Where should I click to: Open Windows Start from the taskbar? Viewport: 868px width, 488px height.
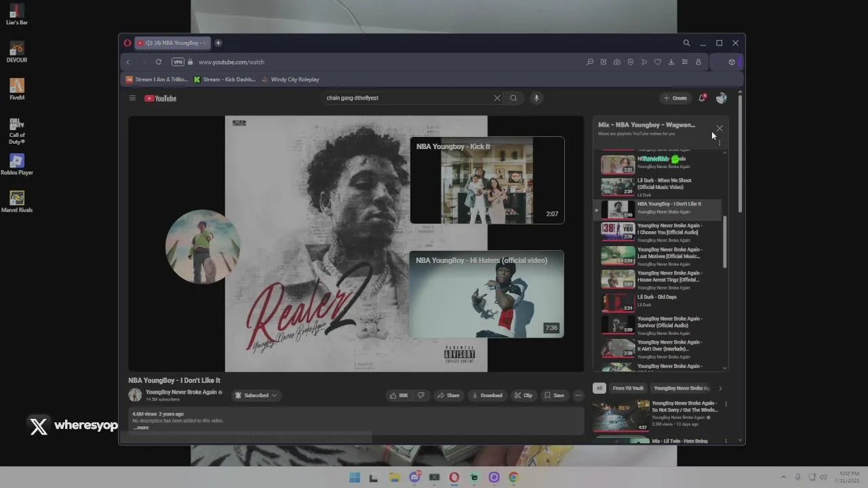click(354, 477)
